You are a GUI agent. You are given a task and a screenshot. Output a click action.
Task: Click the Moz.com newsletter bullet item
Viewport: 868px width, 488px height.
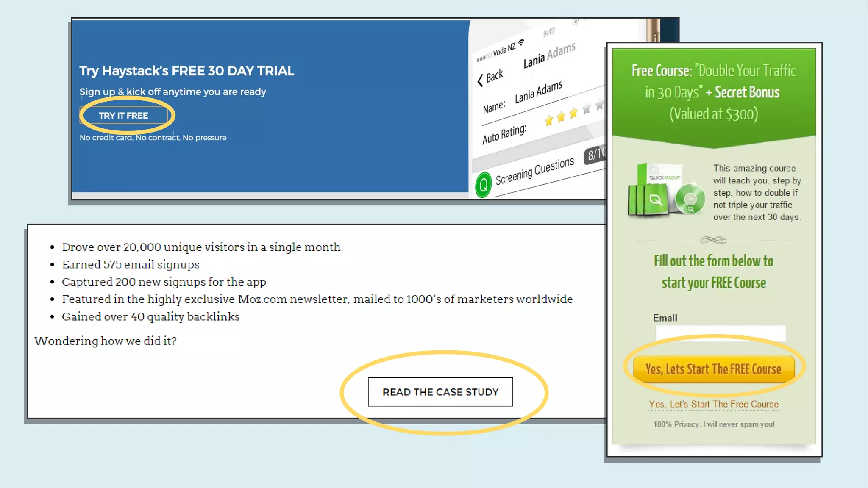coord(317,299)
